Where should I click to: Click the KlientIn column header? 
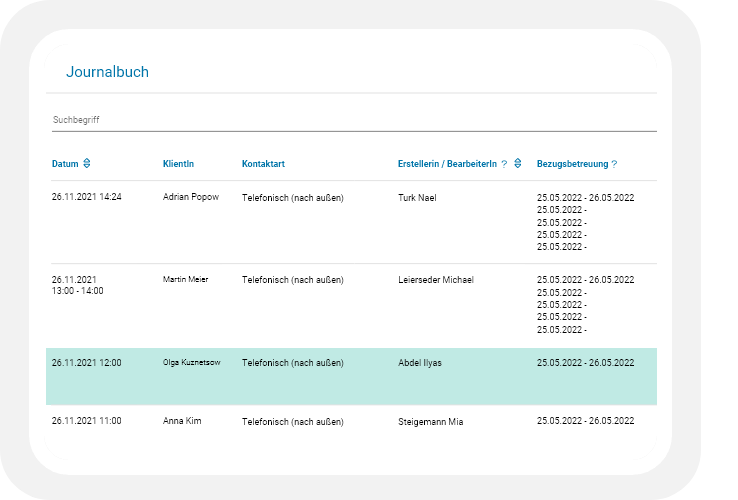178,164
